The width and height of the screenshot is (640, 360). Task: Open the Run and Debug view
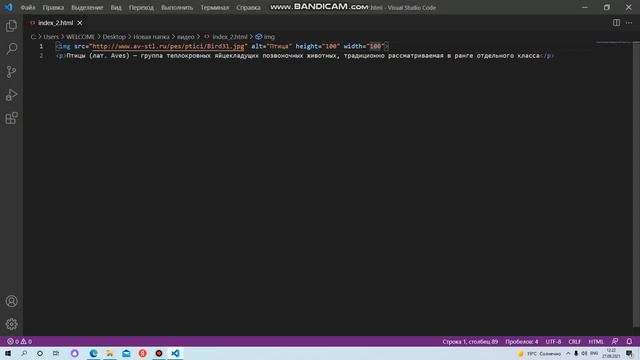coord(11,95)
